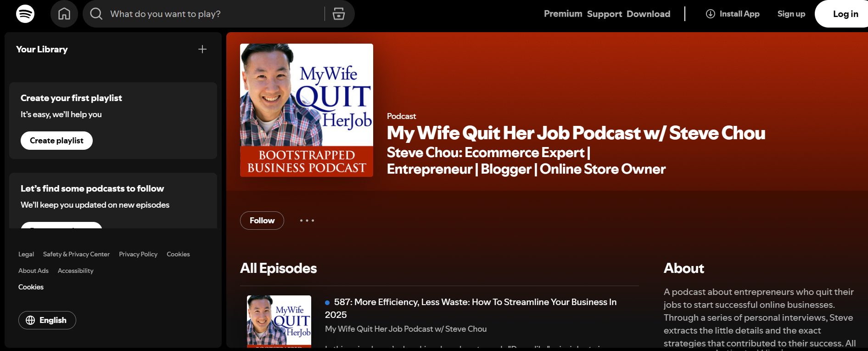Open the English language selector
This screenshot has width=868, height=351.
click(x=47, y=320)
